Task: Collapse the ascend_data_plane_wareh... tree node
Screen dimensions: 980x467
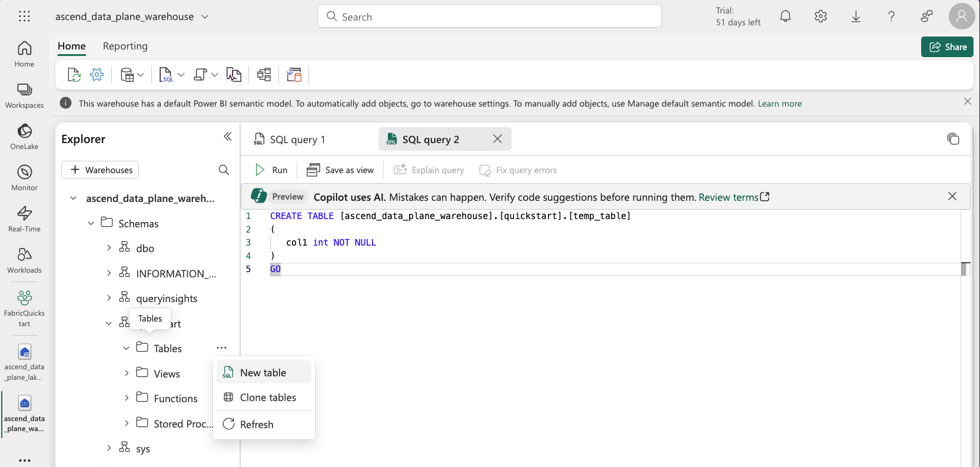Action: (x=73, y=198)
